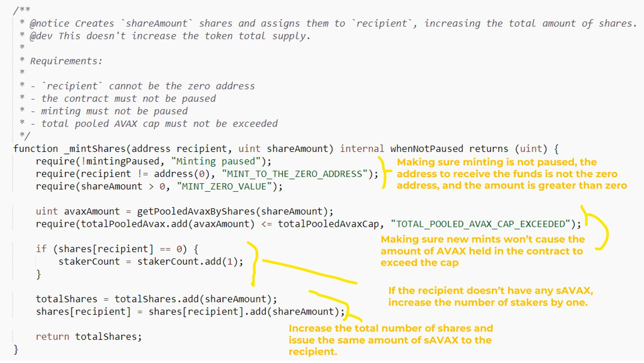The width and height of the screenshot is (644, 363).
Task: Click the @notice comment line
Action: pyautogui.click(x=333, y=24)
